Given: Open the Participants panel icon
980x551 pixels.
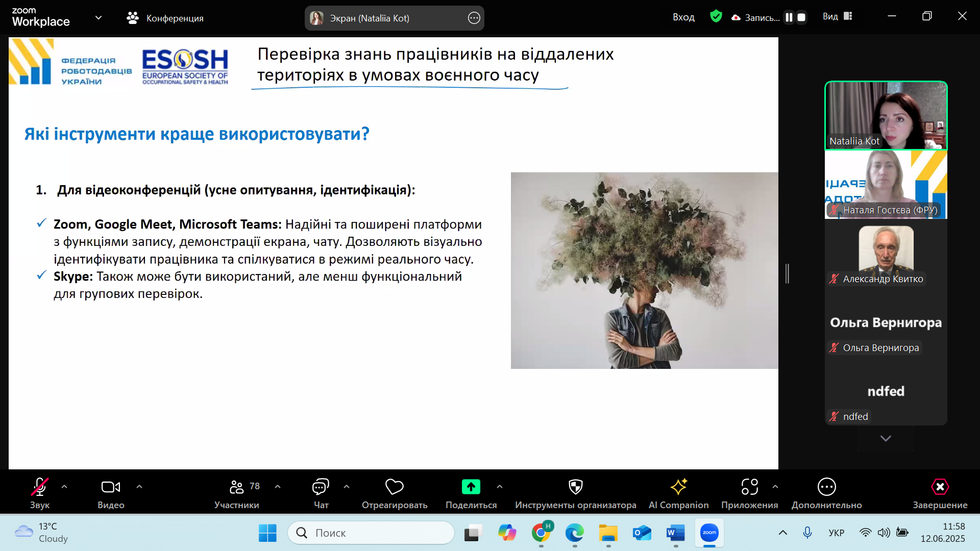Looking at the screenshot, I should (236, 487).
